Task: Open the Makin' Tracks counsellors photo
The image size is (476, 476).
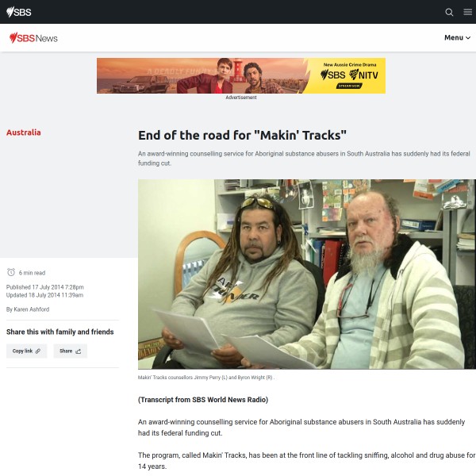Action: click(x=307, y=274)
